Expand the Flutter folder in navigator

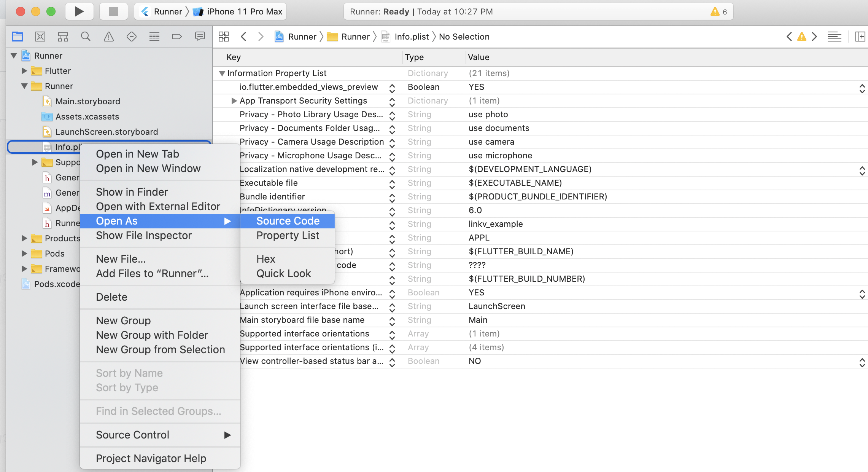click(x=24, y=71)
